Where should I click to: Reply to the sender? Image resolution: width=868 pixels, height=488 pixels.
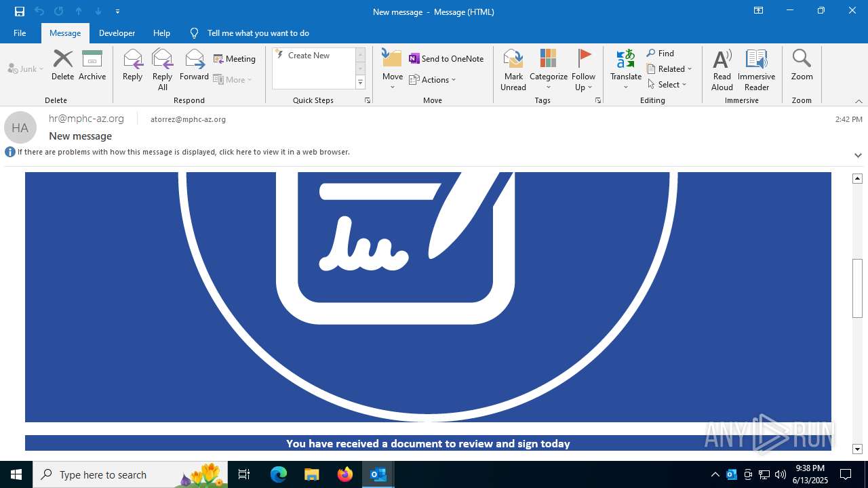click(132, 65)
